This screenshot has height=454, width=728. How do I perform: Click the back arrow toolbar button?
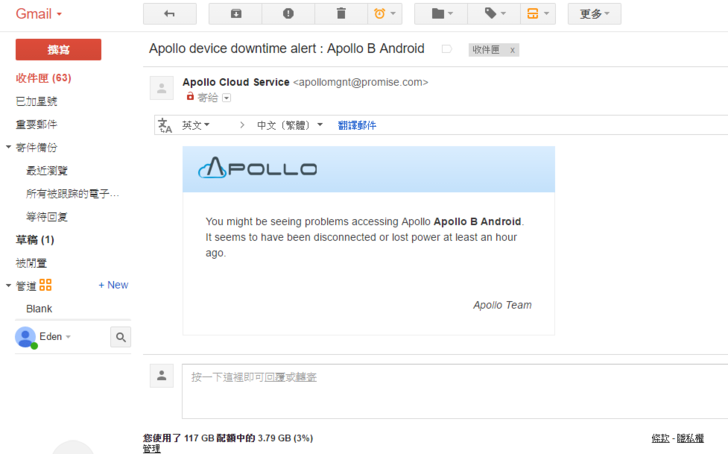click(x=170, y=14)
